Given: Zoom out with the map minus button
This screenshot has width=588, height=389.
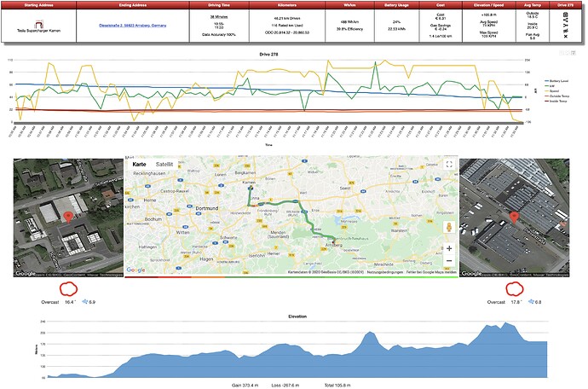Looking at the screenshot, I should click(x=449, y=261).
